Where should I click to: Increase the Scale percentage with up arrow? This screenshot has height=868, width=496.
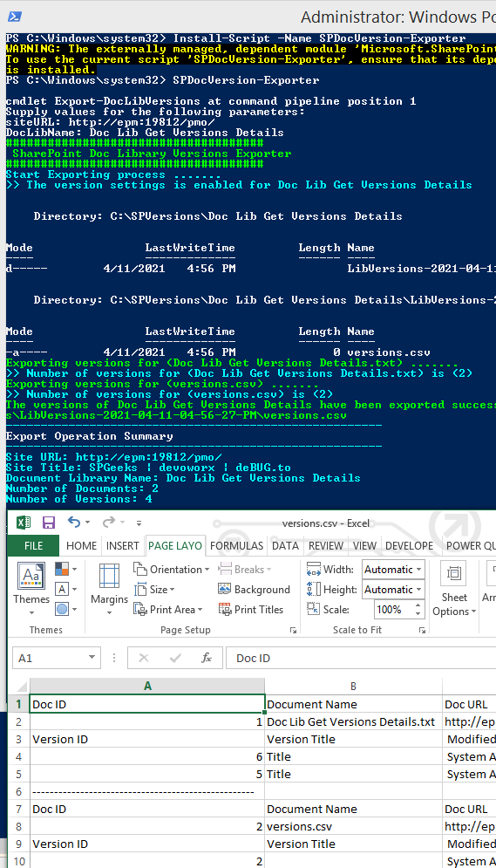click(418, 605)
